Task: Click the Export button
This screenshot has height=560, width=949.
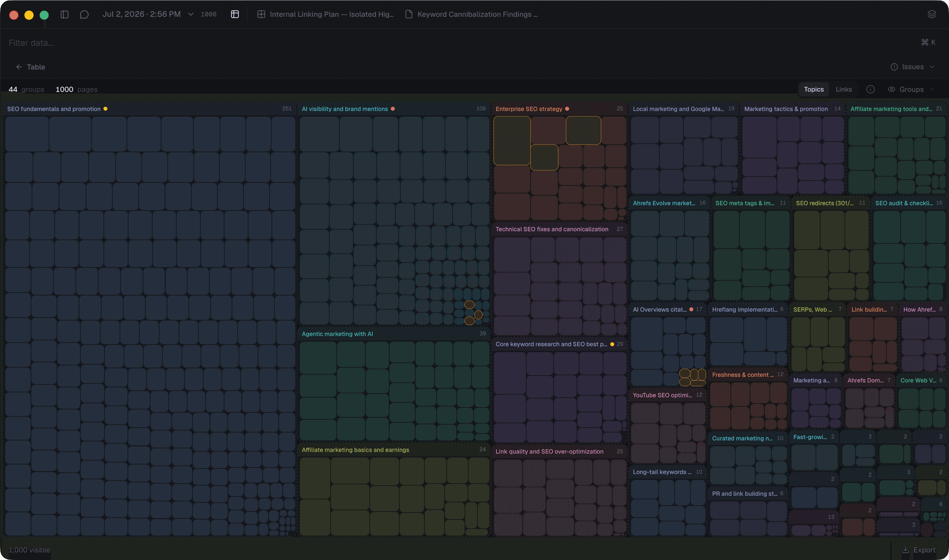Action: point(919,550)
